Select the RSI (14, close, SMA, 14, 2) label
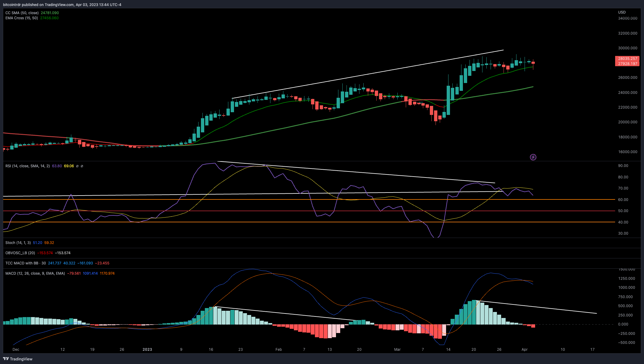 pyautogui.click(x=28, y=166)
